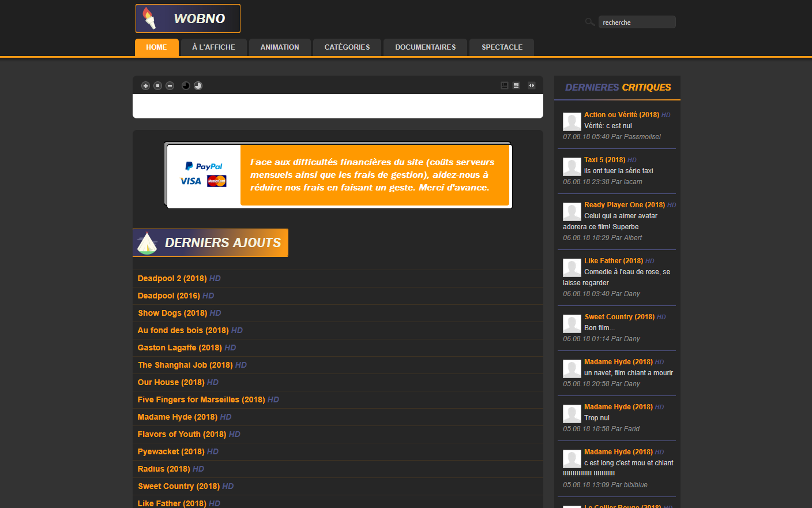
Task: Click the right-aligned layout icon
Action: point(516,85)
